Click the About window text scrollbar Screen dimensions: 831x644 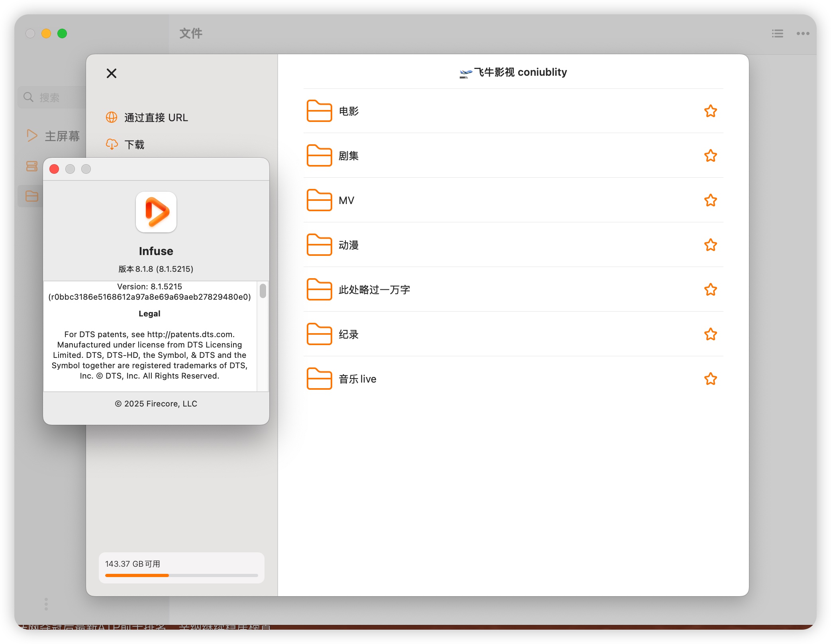pyautogui.click(x=263, y=291)
